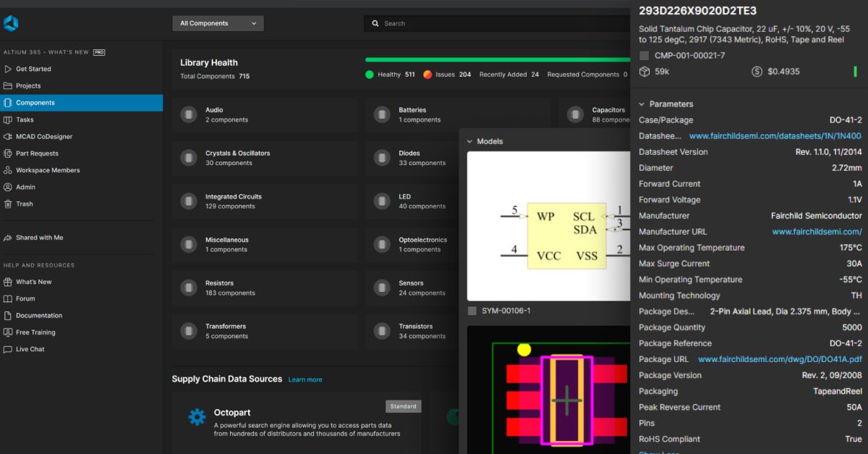Click the green Library Health progress bar
Viewport: 868px width, 454px height.
tap(498, 59)
